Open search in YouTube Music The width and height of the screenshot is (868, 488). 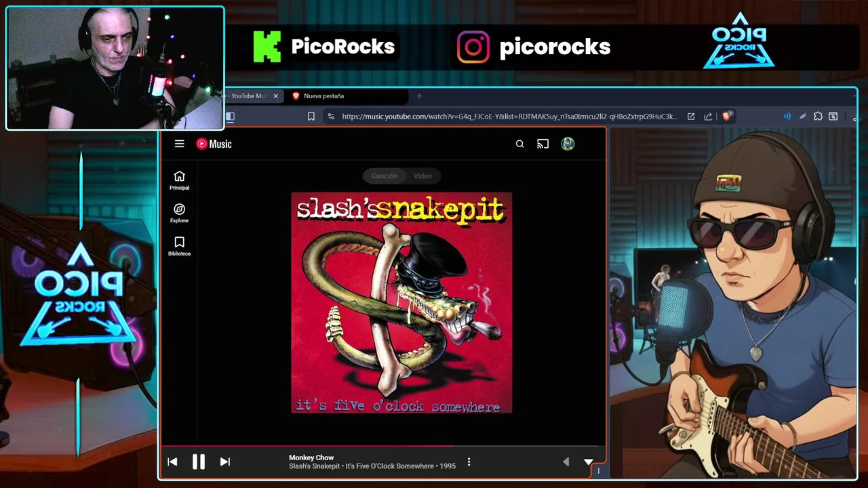coord(519,144)
